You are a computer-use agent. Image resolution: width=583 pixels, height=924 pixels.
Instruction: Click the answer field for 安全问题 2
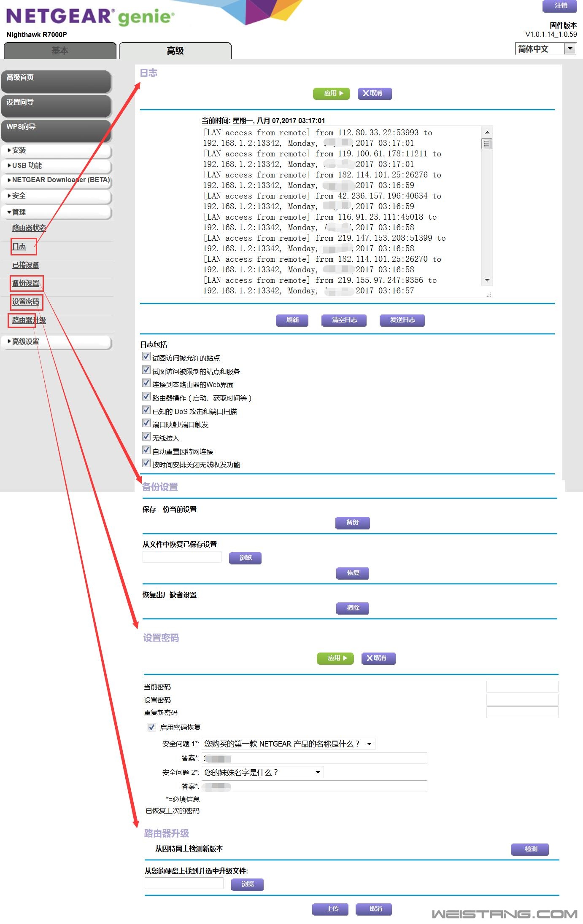314,787
